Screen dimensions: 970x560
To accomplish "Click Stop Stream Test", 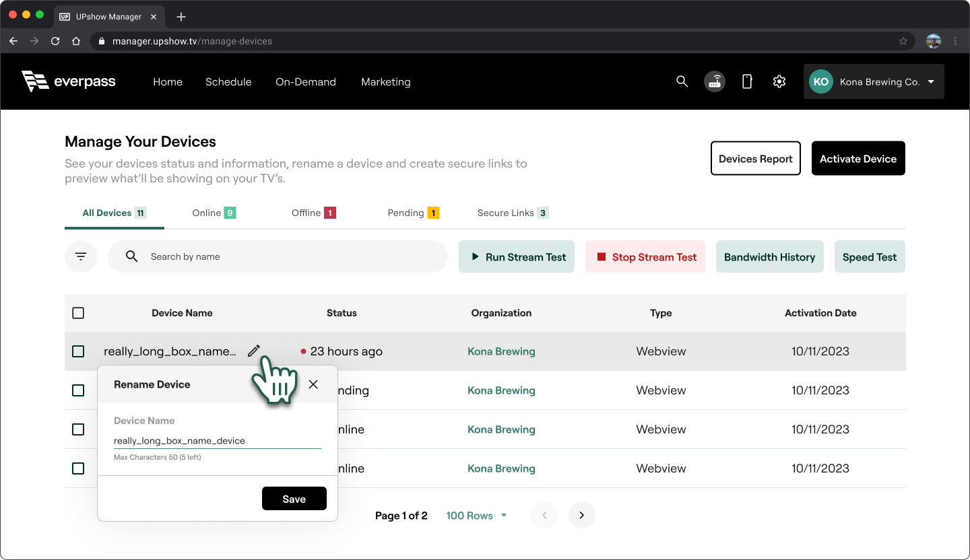I will pos(645,256).
